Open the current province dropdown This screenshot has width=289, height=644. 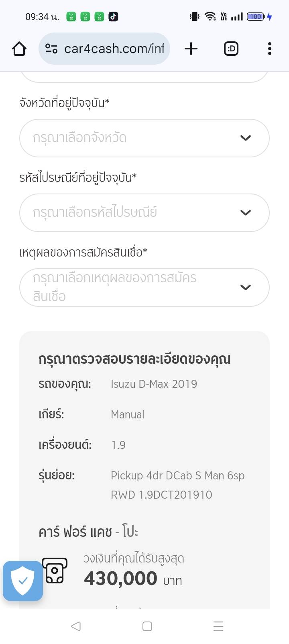[132, 138]
